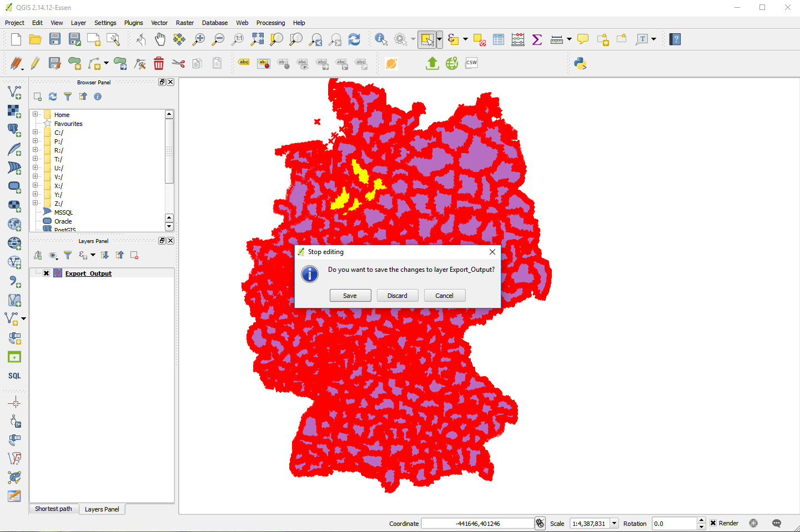
Task: Click Discard in Stop editing dialog
Action: point(398,296)
